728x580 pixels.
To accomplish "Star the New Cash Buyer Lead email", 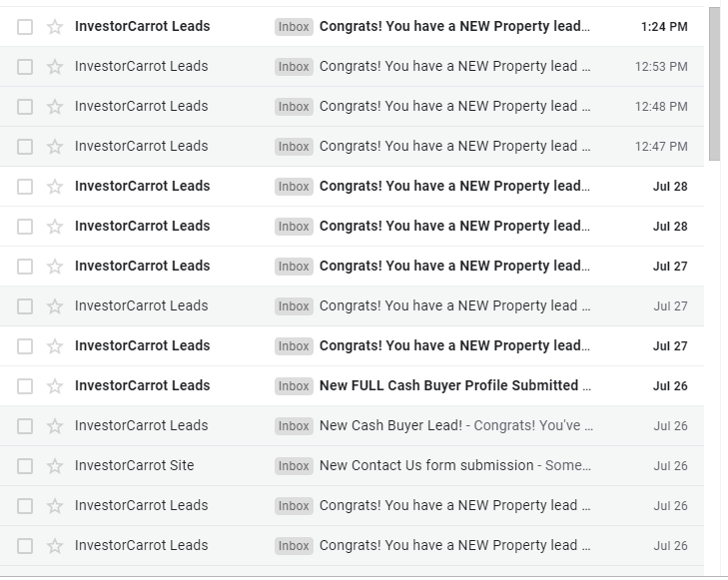I will point(55,426).
